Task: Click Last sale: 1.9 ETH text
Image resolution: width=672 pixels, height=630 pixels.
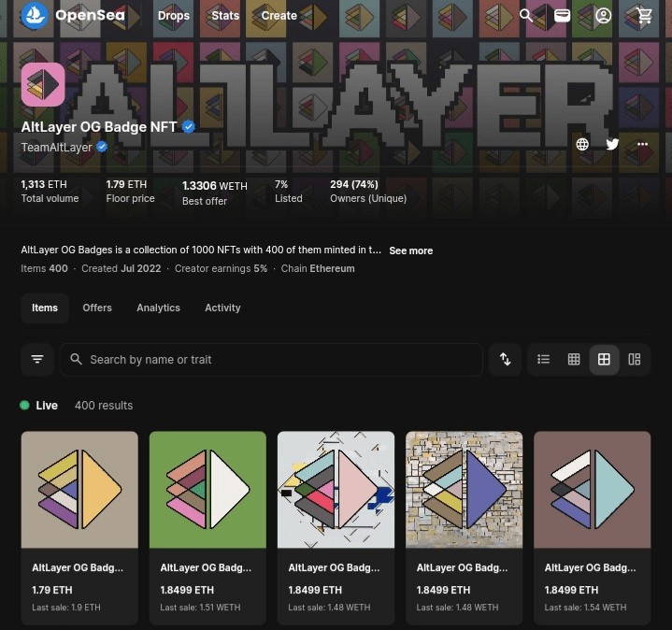Action: point(66,608)
